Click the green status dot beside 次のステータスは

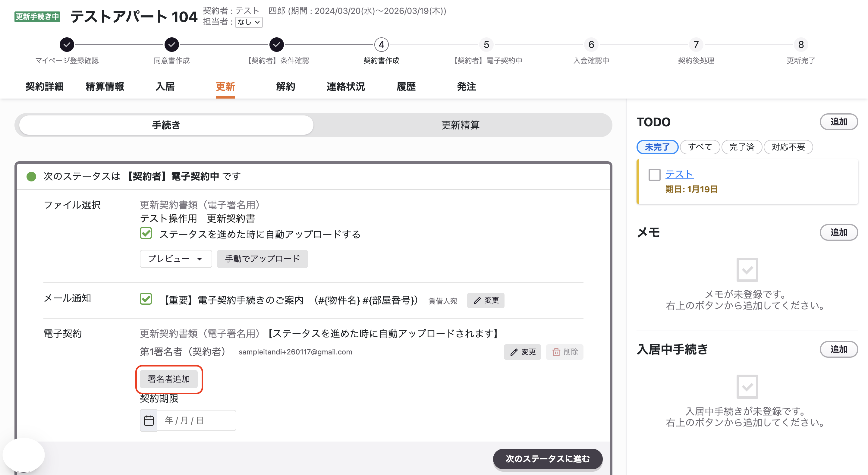point(31,176)
